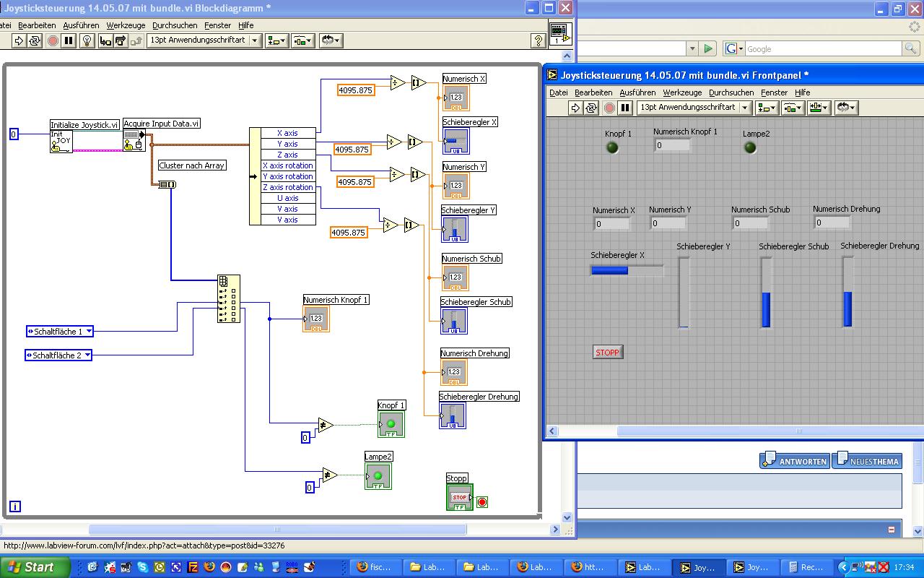Click the Numerisch Schub value field
The width and height of the screenshot is (924, 578).
(x=750, y=223)
